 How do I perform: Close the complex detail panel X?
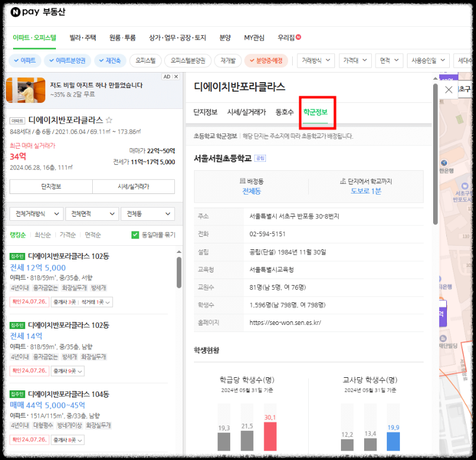(449, 90)
